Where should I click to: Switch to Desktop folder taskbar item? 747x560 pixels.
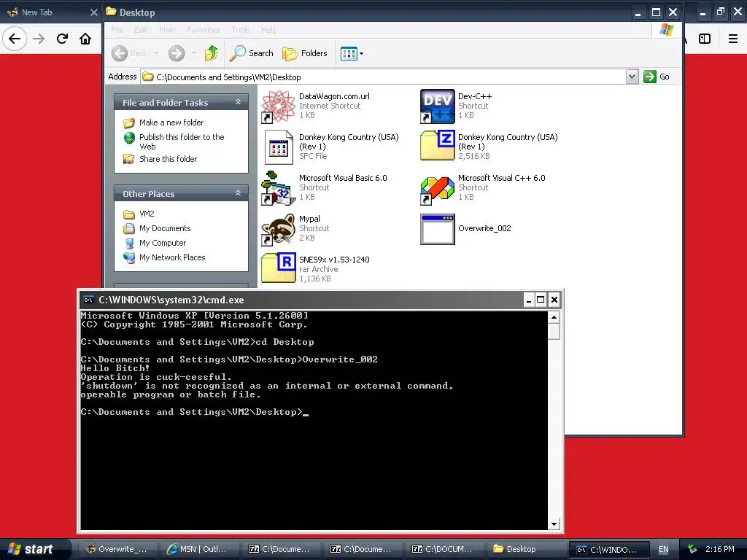[x=525, y=549]
